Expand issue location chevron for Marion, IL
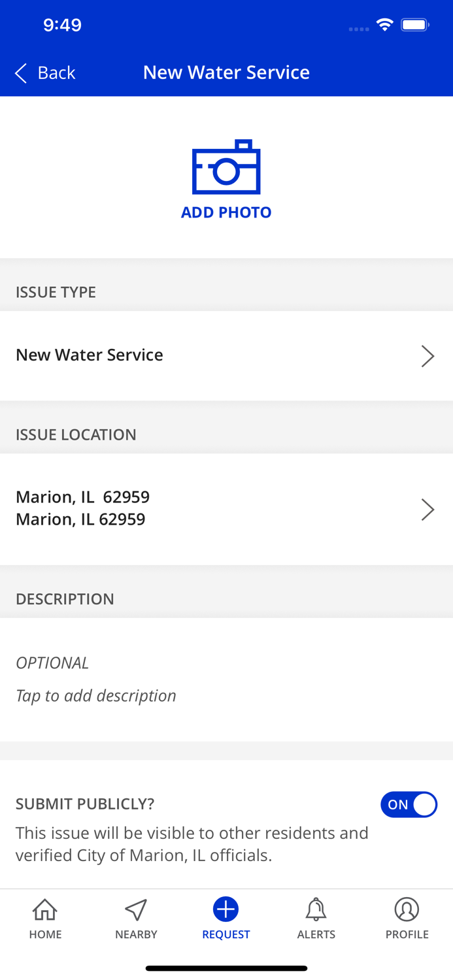This screenshot has height=980, width=453. tap(428, 510)
